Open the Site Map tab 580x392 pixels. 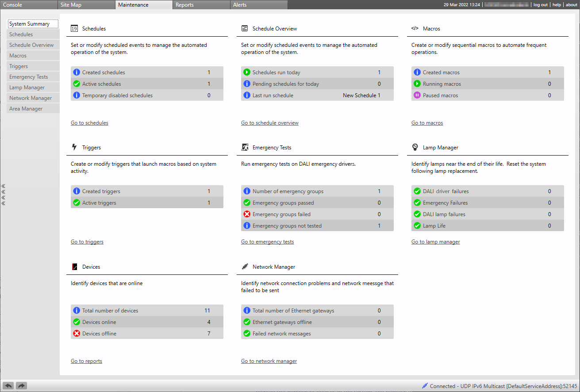[70, 5]
